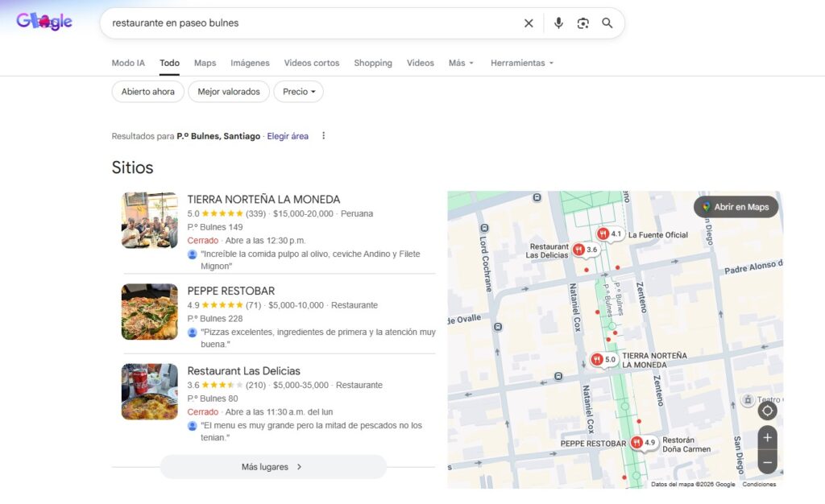
Task: Expand the Herramientas dropdown
Action: click(x=522, y=63)
